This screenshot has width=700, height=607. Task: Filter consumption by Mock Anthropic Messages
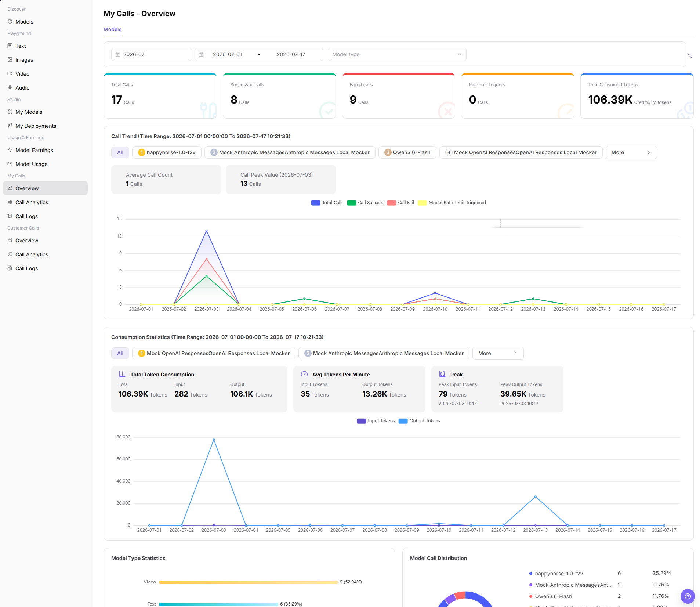point(384,353)
